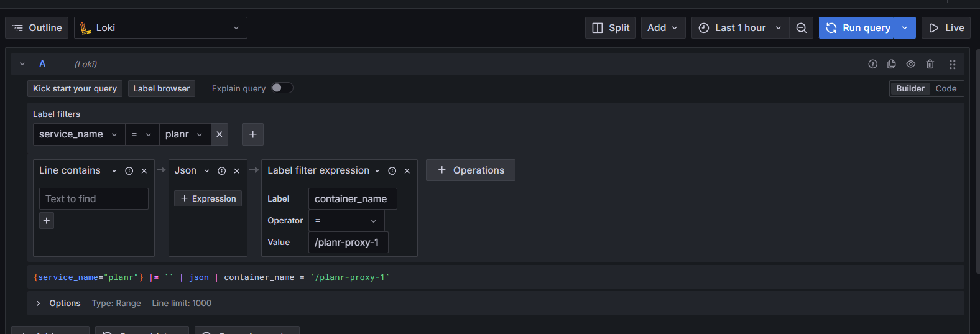The height and width of the screenshot is (334, 980).
Task: Expand the Options section
Action: 39,304
